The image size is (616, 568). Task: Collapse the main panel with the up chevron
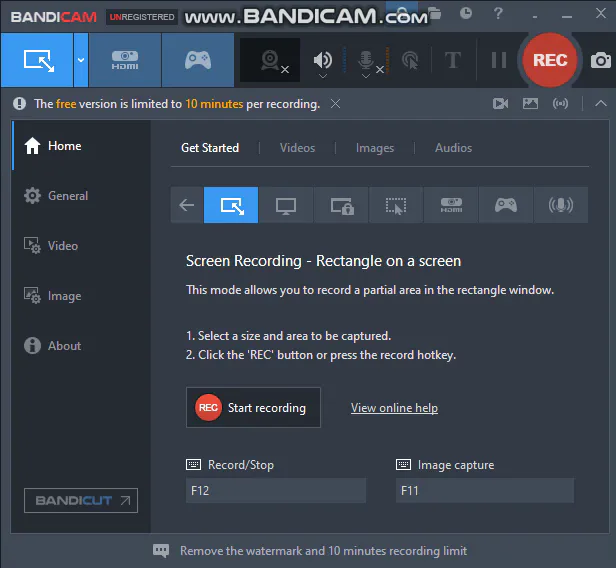601,104
